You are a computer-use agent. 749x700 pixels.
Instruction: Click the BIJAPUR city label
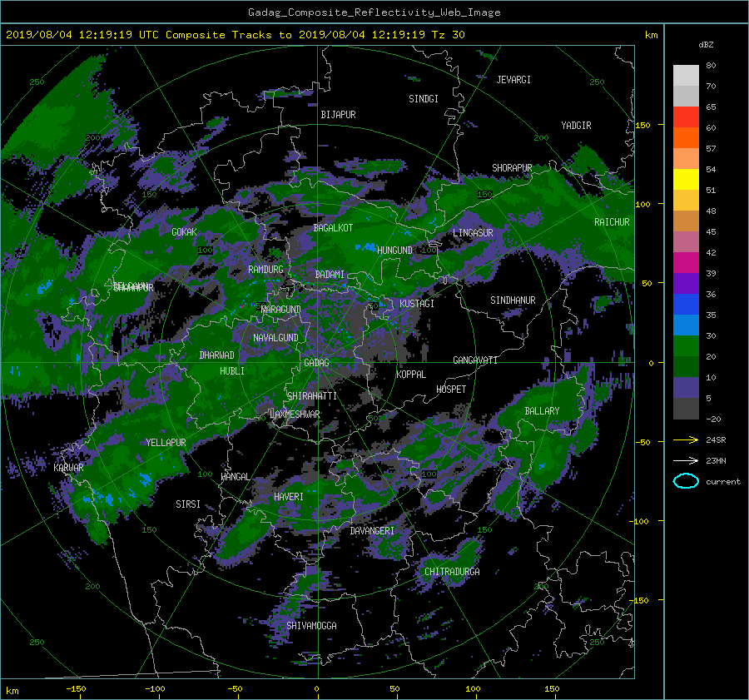[x=338, y=115]
